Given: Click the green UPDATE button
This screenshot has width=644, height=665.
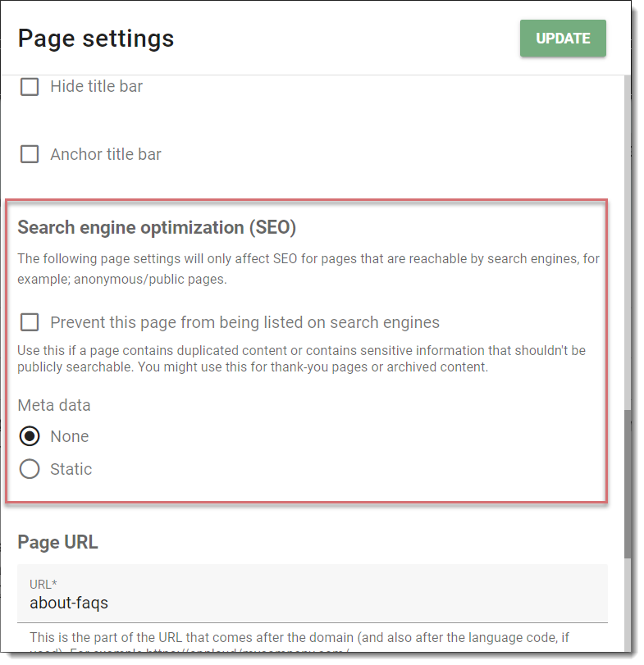Looking at the screenshot, I should coord(563,39).
